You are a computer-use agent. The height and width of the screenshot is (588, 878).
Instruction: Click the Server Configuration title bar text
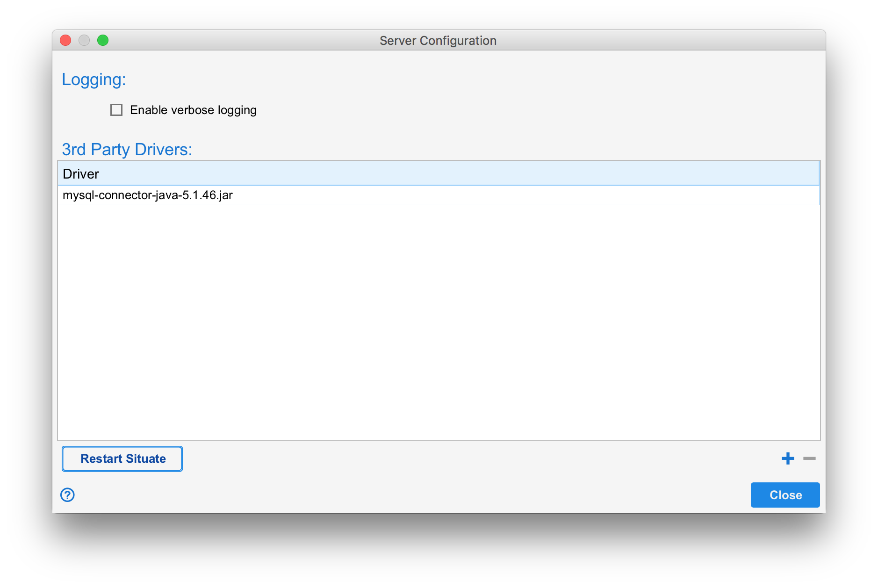coord(438,41)
